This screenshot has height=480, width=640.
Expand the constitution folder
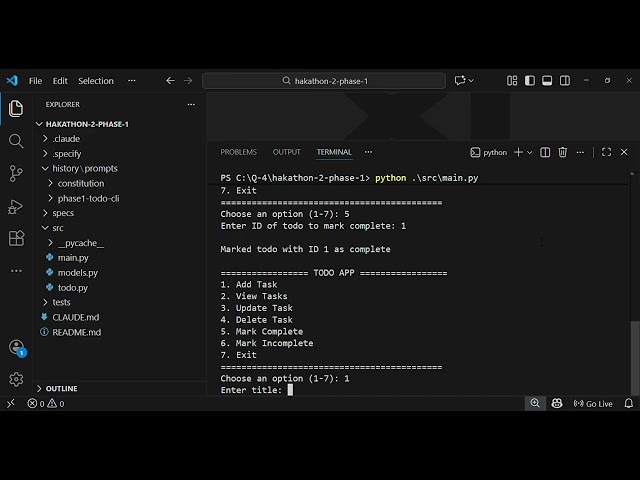click(x=76, y=184)
